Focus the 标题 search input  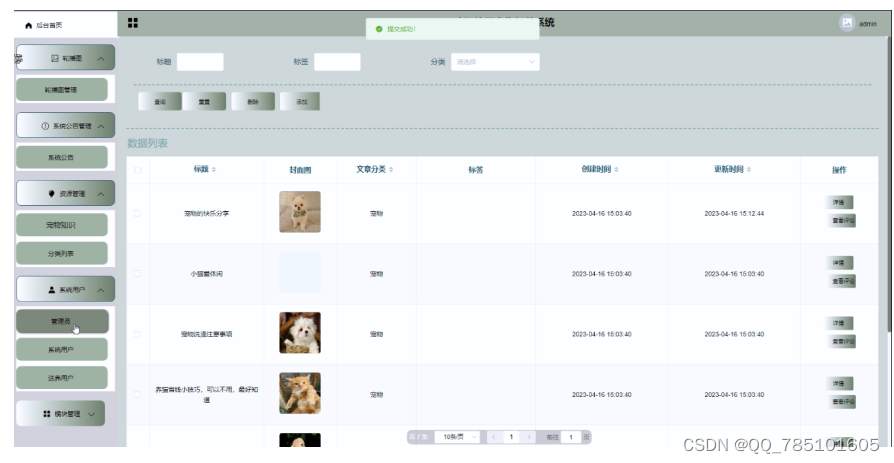click(x=200, y=62)
